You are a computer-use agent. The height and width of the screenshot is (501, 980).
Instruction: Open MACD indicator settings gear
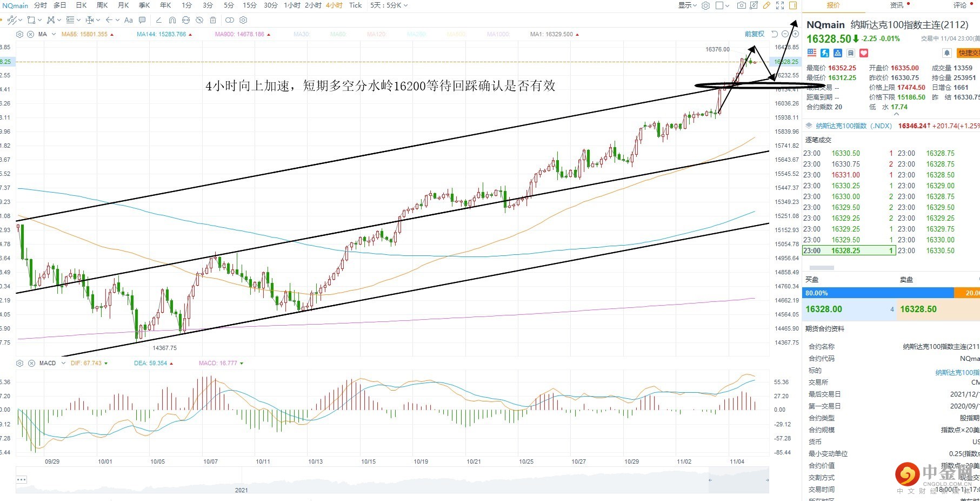click(20, 363)
